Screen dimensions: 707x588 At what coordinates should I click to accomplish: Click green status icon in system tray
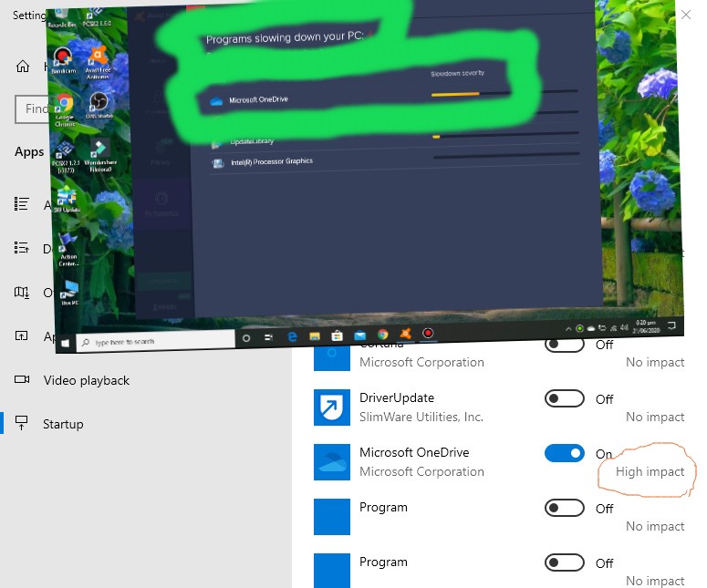pyautogui.click(x=580, y=328)
